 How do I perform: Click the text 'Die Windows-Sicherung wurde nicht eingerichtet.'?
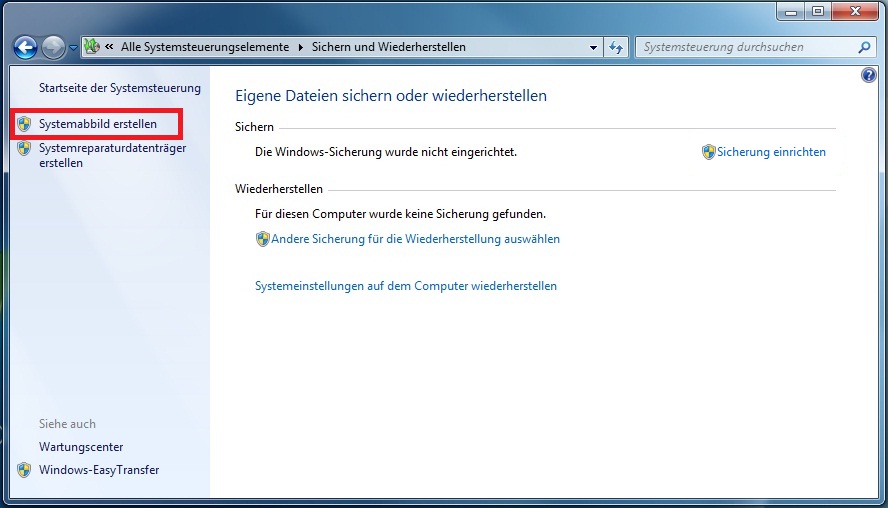(x=386, y=152)
